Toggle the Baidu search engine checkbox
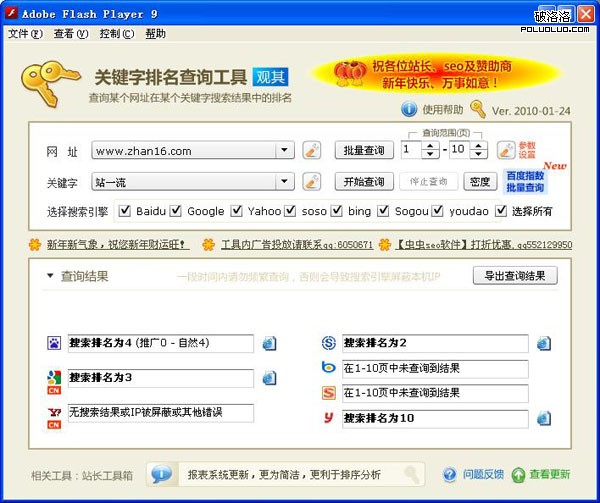The width and height of the screenshot is (600, 503). 125,211
